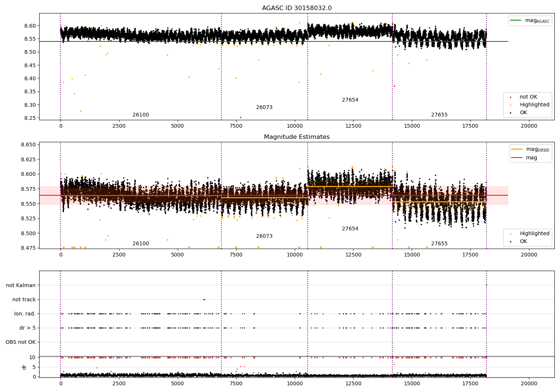Click 'not OK' legend entry in top plot
Screen dimensions: 560x392
(528, 97)
